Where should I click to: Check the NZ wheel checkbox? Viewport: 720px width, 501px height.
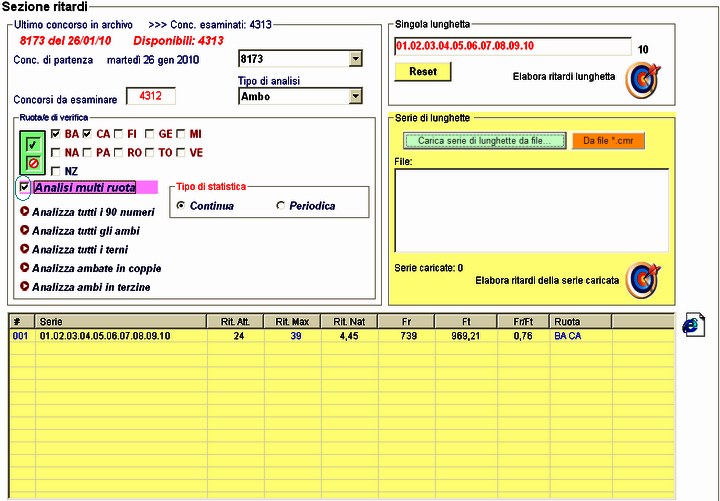click(x=56, y=171)
